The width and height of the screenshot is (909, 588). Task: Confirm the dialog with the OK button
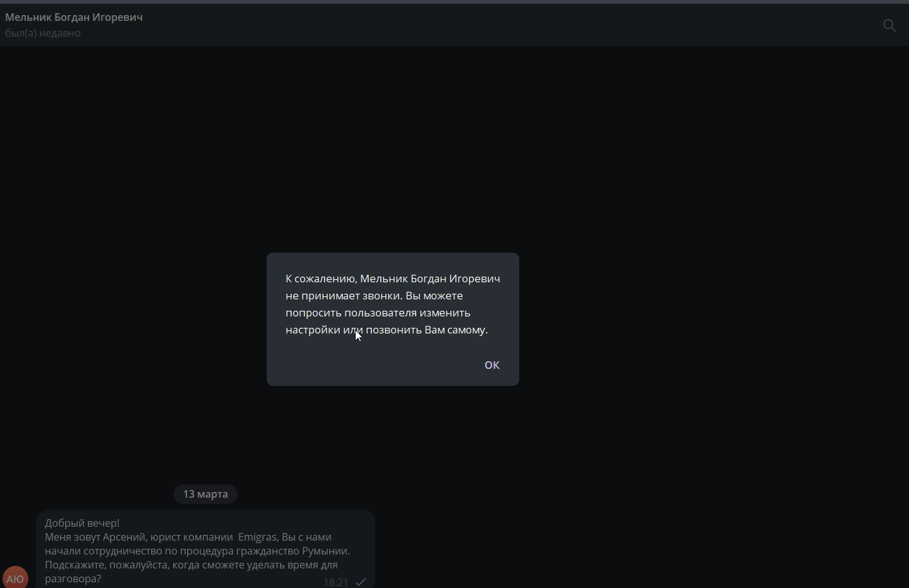pyautogui.click(x=492, y=365)
